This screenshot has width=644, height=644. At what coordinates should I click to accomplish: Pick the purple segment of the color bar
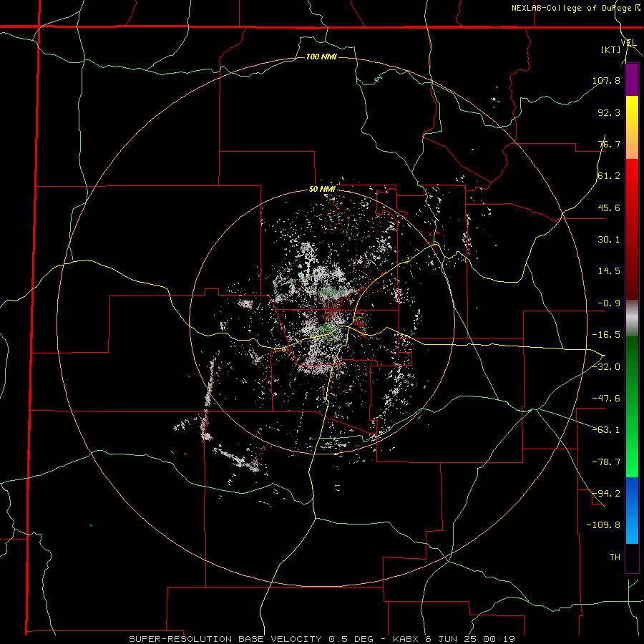632,79
